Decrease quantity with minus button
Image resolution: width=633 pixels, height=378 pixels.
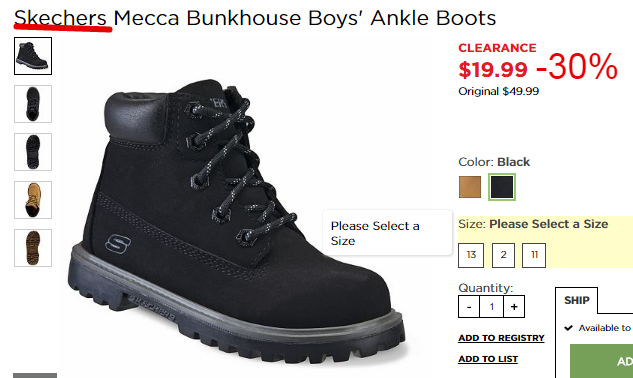[x=469, y=307]
